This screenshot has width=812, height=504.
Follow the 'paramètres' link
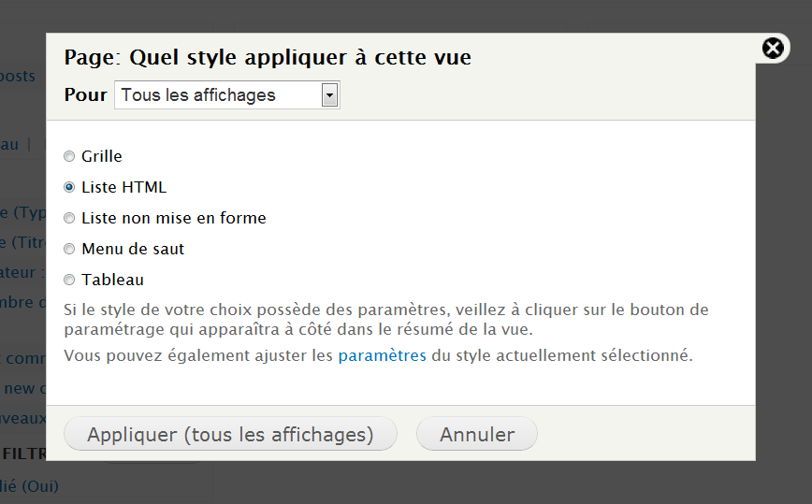(x=382, y=355)
